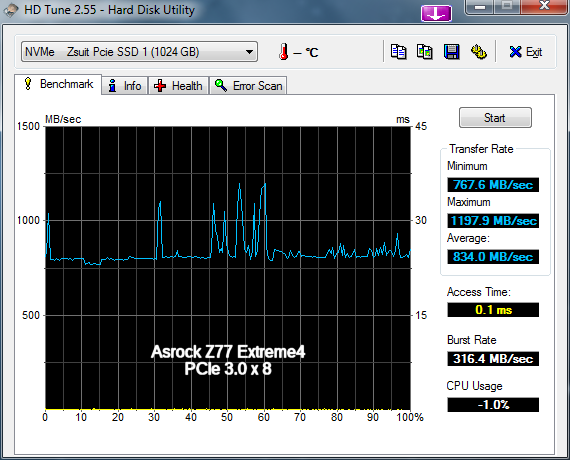This screenshot has height=460, width=570.
Task: Select the burst rate value 316.4 MB/sec
Action: pyautogui.click(x=493, y=359)
